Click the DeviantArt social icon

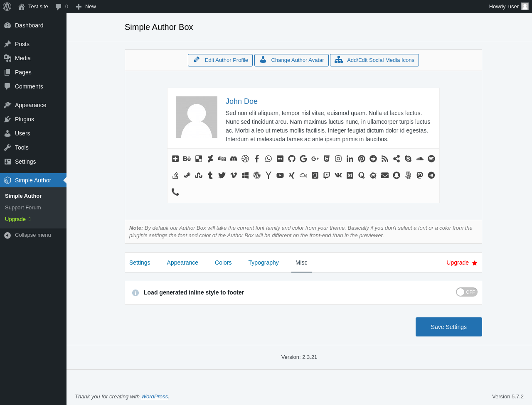coord(210,159)
